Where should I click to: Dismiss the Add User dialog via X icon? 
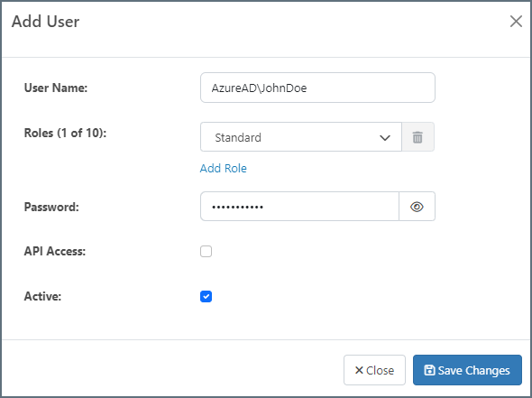[x=516, y=22]
